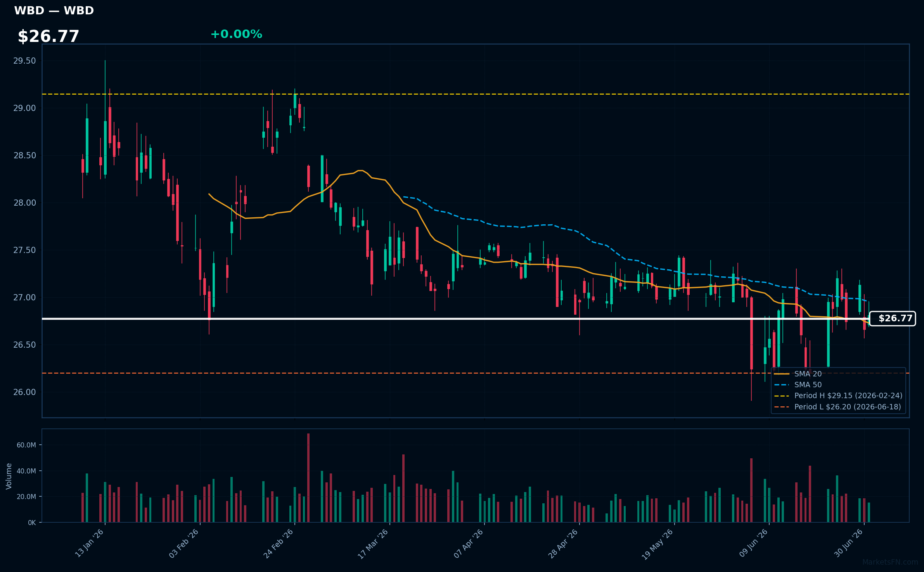This screenshot has height=572, width=924.
Task: Click the Period L $26.20 legend entry
Action: tap(837, 407)
